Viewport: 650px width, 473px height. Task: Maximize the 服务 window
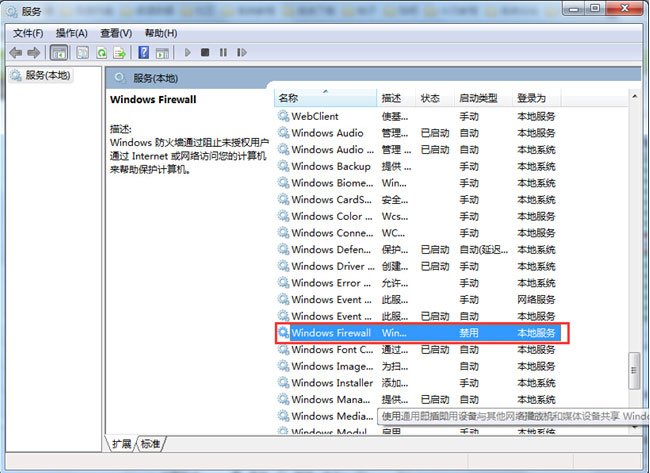(x=595, y=8)
